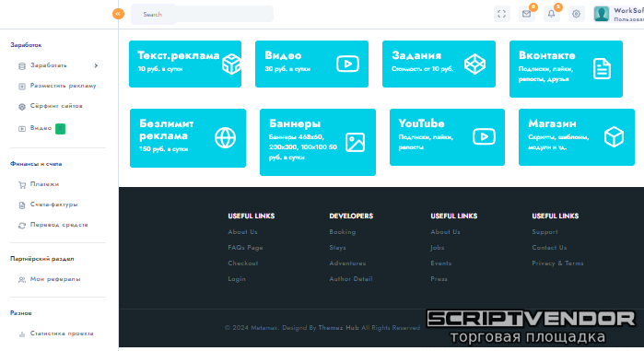Focus the Search input field

pos(202,14)
